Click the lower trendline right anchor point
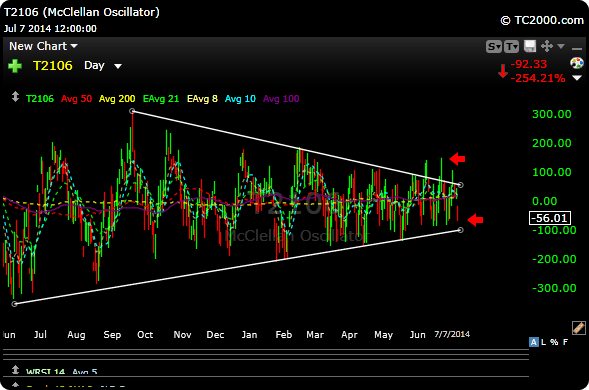The height and width of the screenshot is (390, 589). (461, 230)
